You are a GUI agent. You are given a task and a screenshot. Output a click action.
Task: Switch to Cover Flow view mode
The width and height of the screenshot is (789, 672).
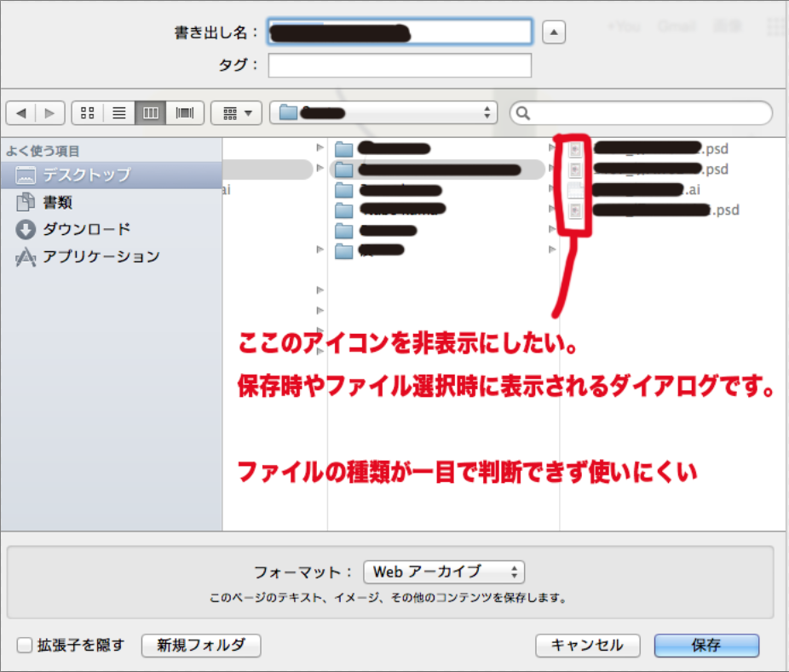(x=185, y=113)
